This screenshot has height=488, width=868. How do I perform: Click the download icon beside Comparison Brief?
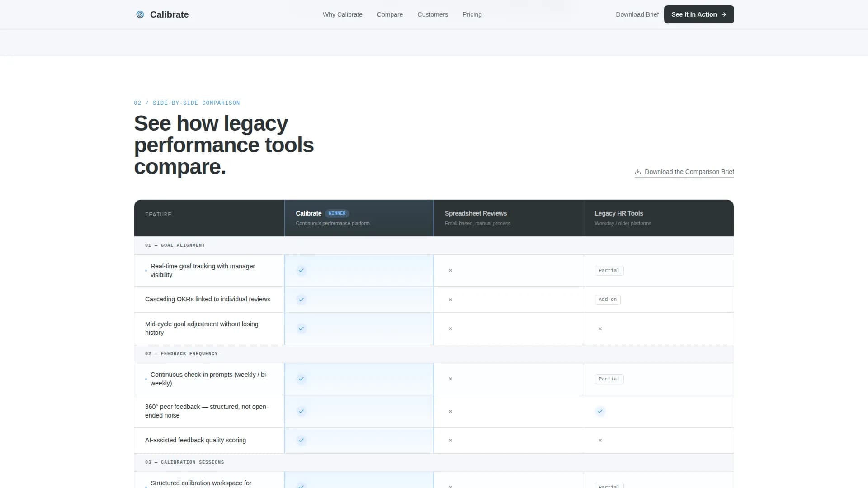(637, 172)
